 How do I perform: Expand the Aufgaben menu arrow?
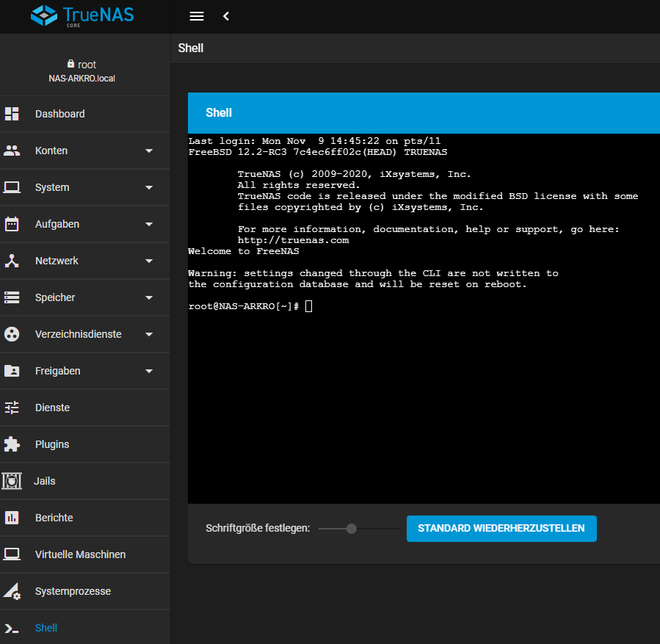[x=149, y=225]
